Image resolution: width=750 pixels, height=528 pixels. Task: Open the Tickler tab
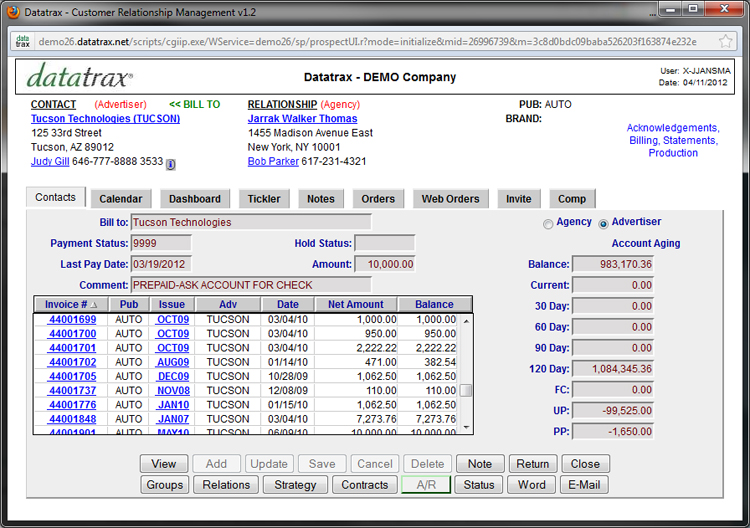click(264, 199)
